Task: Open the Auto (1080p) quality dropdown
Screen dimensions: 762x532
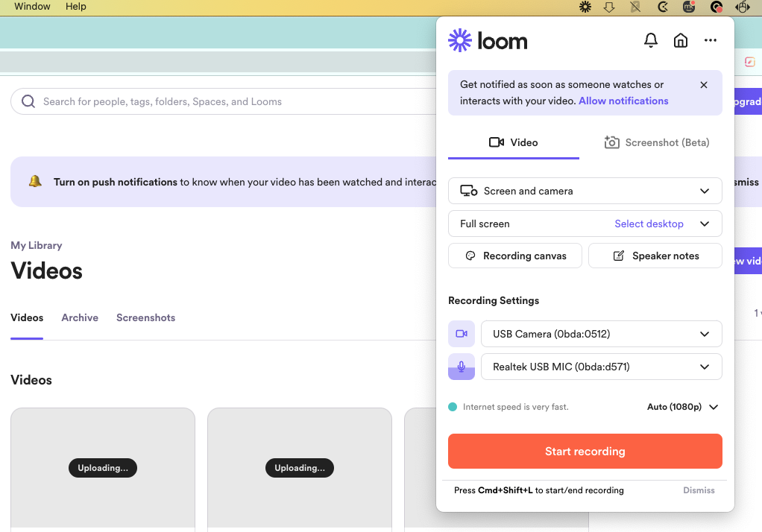Action: [682, 407]
